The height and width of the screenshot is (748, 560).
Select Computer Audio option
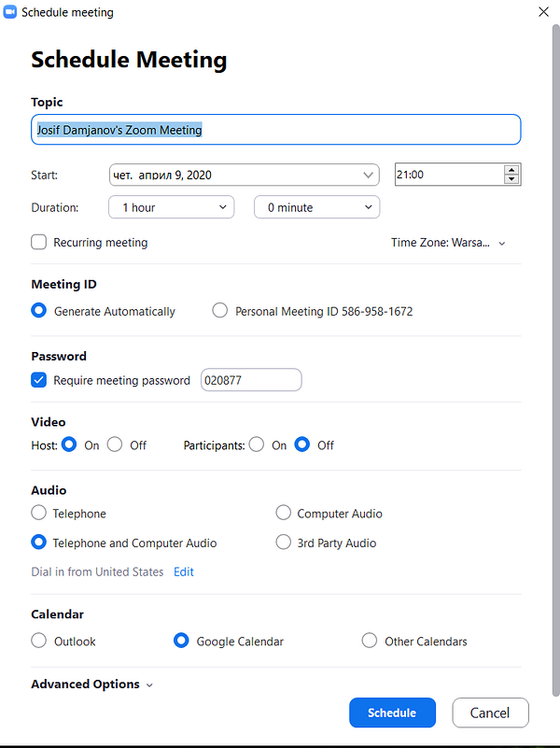click(x=283, y=513)
